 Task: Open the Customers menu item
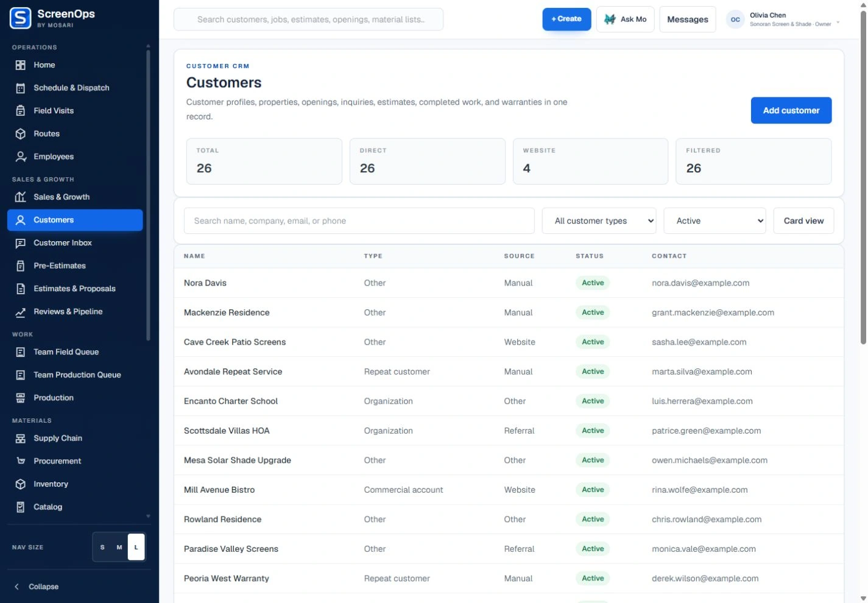(75, 220)
